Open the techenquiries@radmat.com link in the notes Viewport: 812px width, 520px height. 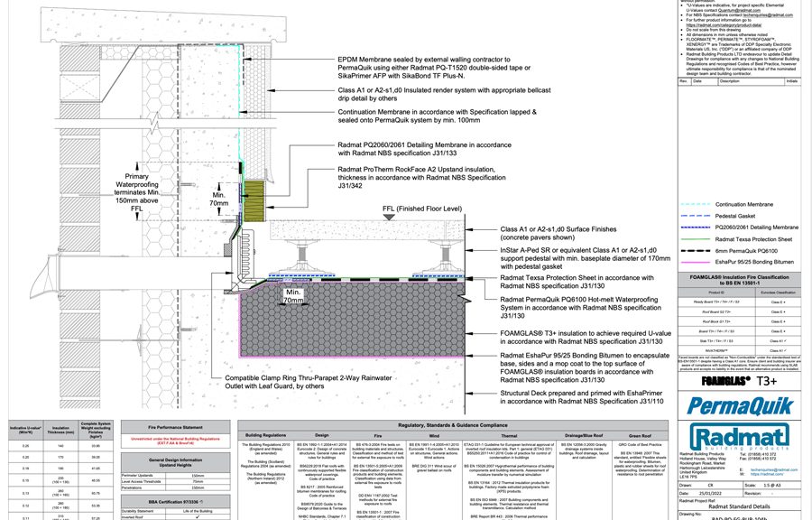coord(768,15)
